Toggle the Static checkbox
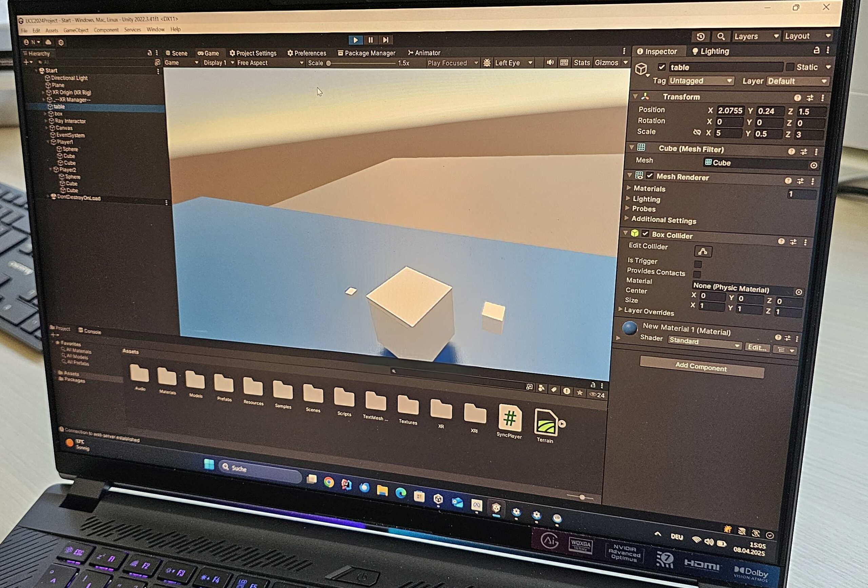Viewport: 868px width, 588px height. click(x=790, y=67)
